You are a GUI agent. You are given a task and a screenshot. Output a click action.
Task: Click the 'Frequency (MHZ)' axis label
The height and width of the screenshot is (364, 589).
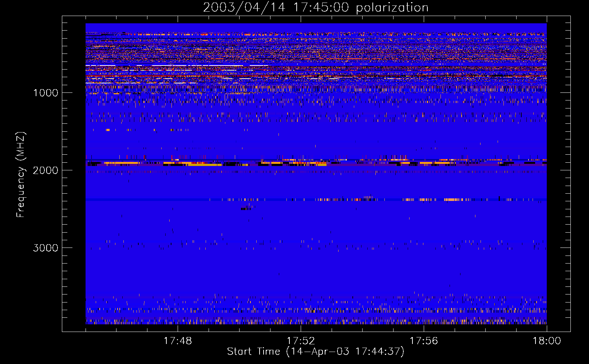click(21, 175)
